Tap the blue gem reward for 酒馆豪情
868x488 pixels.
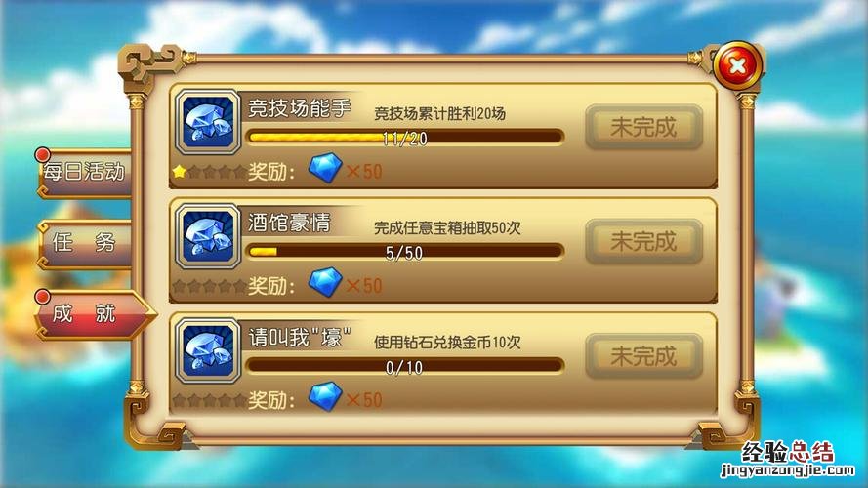pyautogui.click(x=325, y=282)
